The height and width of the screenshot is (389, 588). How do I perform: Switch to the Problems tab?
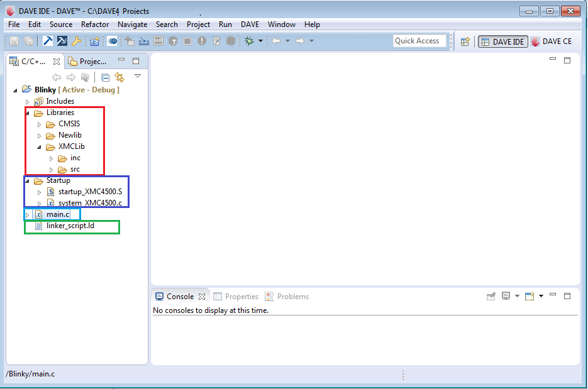pyautogui.click(x=287, y=297)
